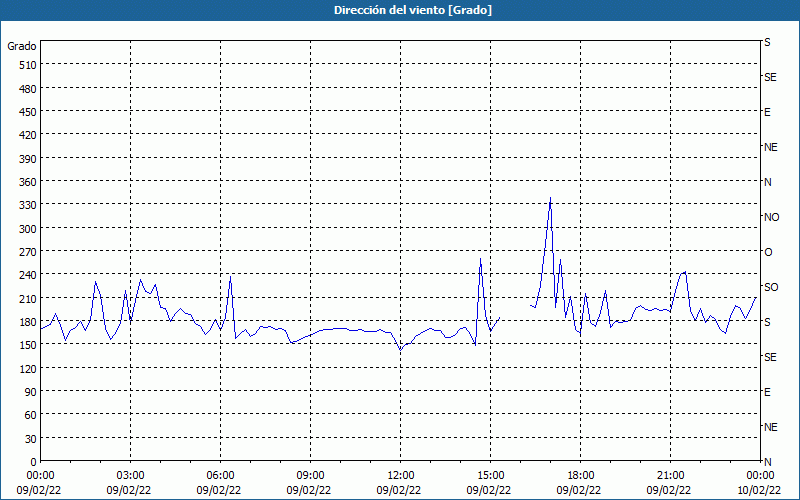Image resolution: width=800 pixels, height=500 pixels.
Task: Click the 120 degree axis label
Action: 29,368
